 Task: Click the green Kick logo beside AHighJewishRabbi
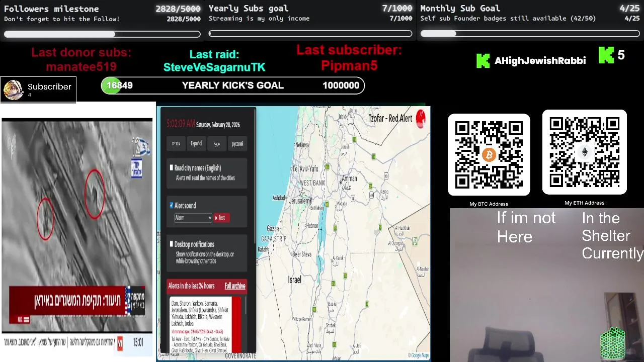click(482, 61)
